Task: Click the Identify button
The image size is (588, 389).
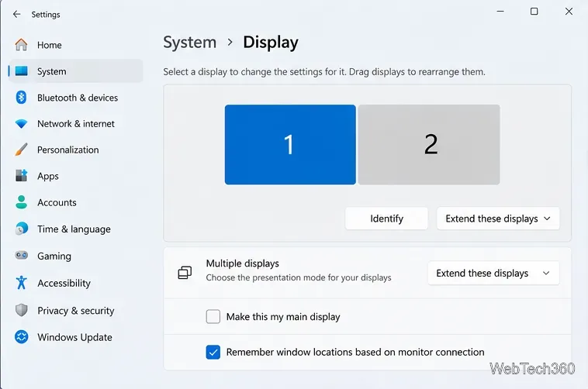Action: 386,219
